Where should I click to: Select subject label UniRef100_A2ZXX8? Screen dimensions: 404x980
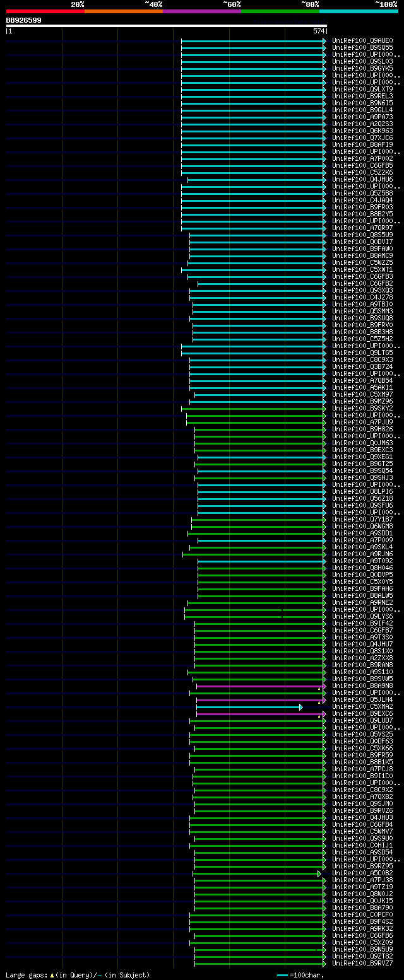pos(362,658)
